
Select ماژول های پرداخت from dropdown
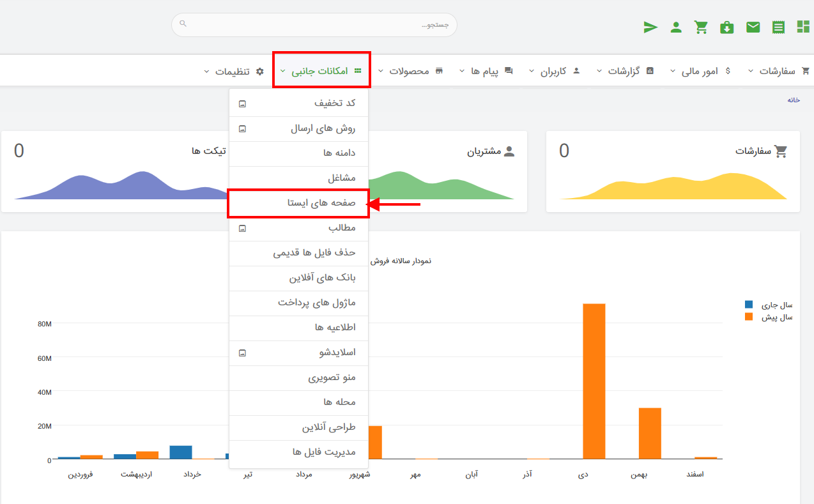point(298,303)
